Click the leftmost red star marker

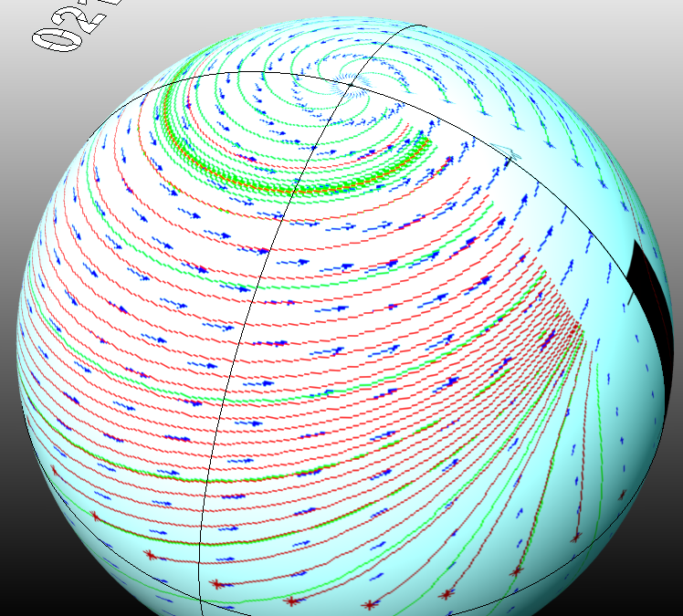[x=94, y=517]
